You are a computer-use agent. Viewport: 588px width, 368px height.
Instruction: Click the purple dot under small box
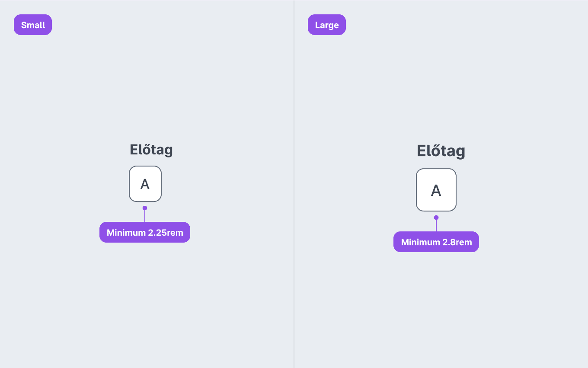pos(145,208)
